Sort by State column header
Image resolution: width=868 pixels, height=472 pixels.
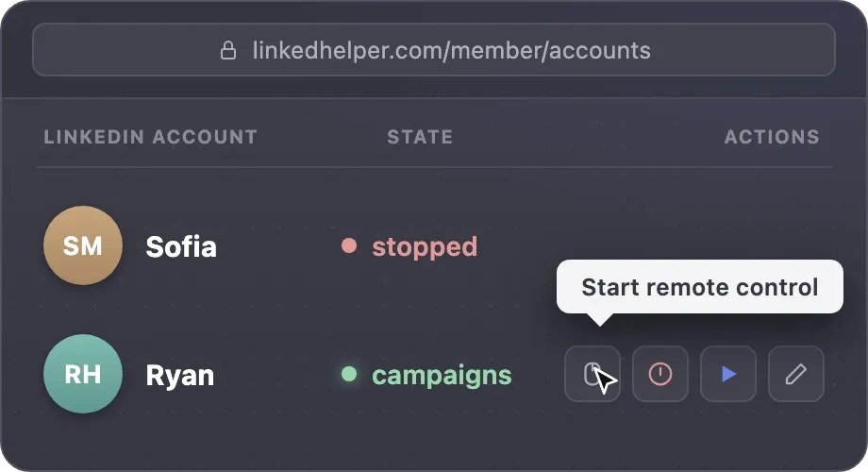tap(420, 137)
